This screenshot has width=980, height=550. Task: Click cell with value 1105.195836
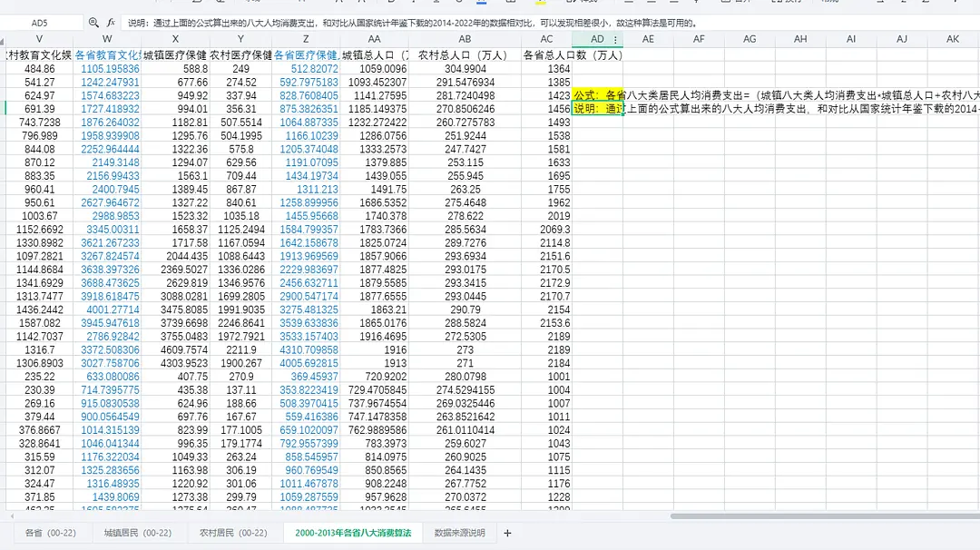tap(107, 69)
